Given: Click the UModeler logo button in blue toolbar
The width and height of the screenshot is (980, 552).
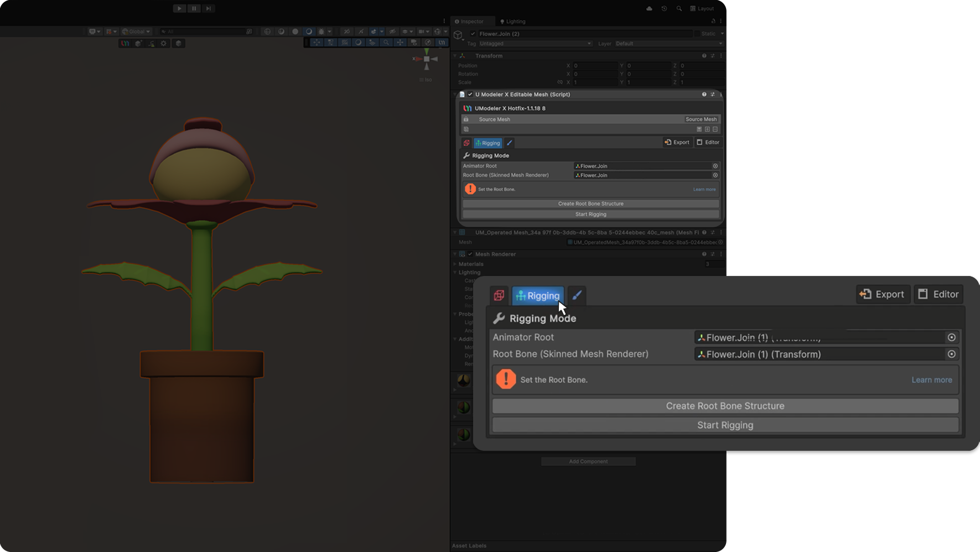Looking at the screenshot, I should (x=442, y=42).
